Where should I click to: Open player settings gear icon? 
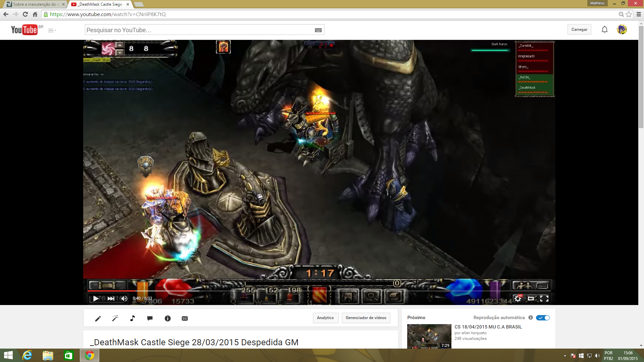(518, 298)
